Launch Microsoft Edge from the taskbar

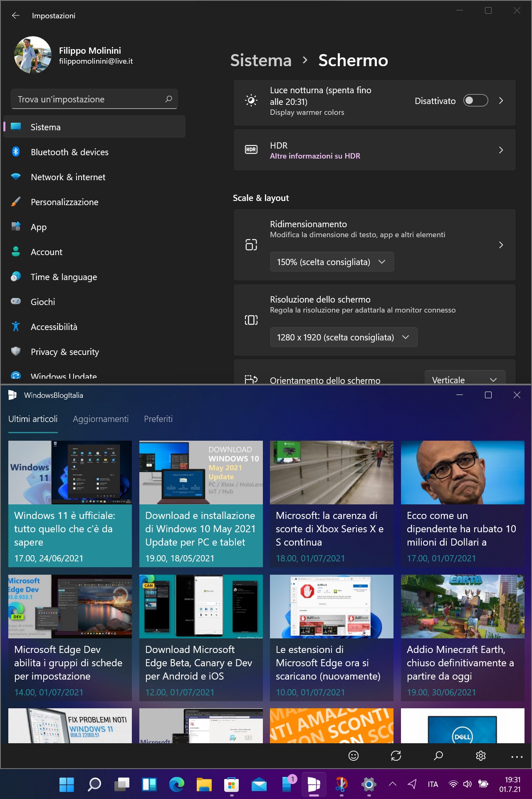[x=177, y=784]
